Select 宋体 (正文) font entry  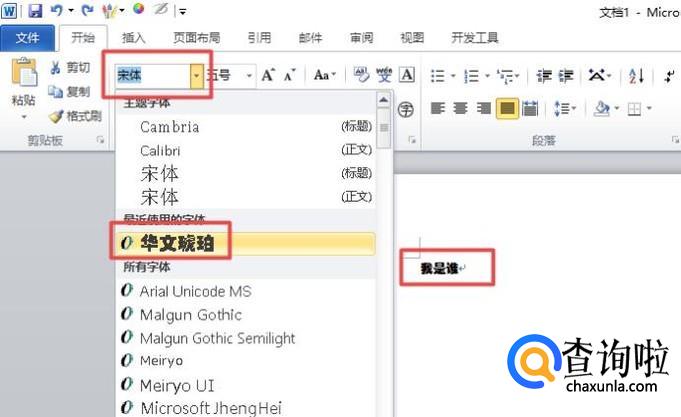(x=246, y=197)
